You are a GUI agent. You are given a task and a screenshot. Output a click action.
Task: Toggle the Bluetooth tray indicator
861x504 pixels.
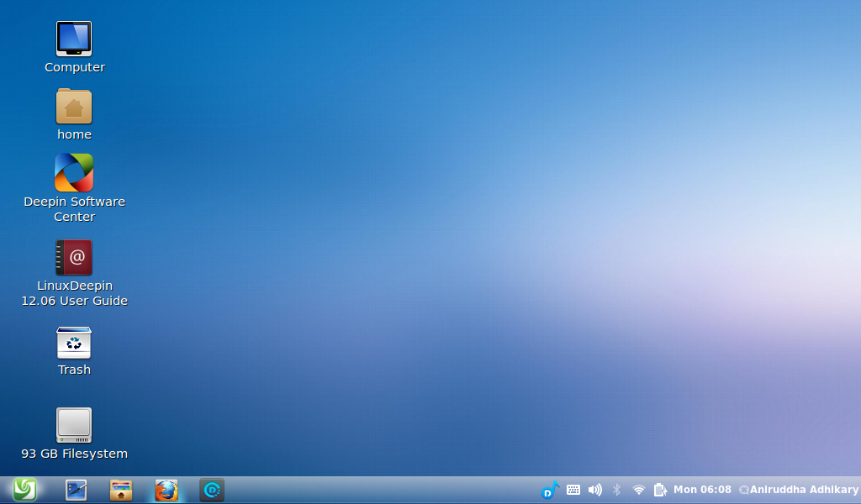pos(616,490)
